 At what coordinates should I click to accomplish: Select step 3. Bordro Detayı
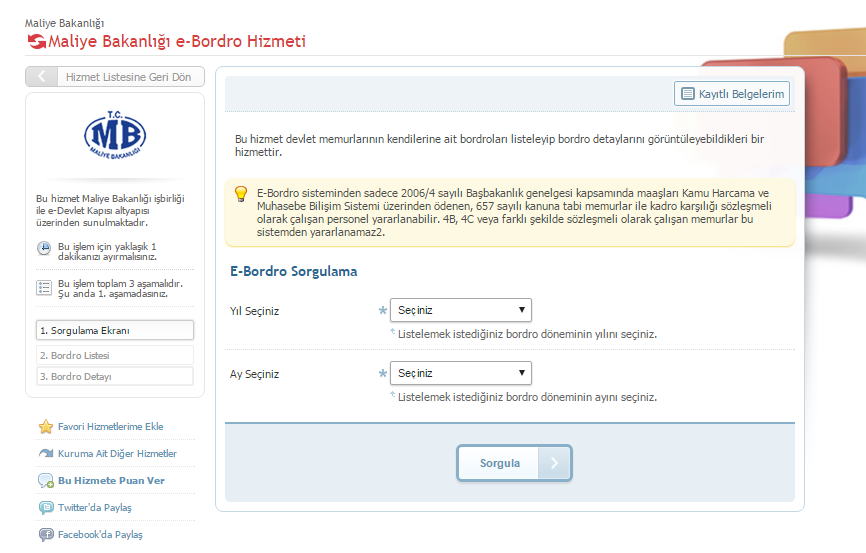point(115,376)
